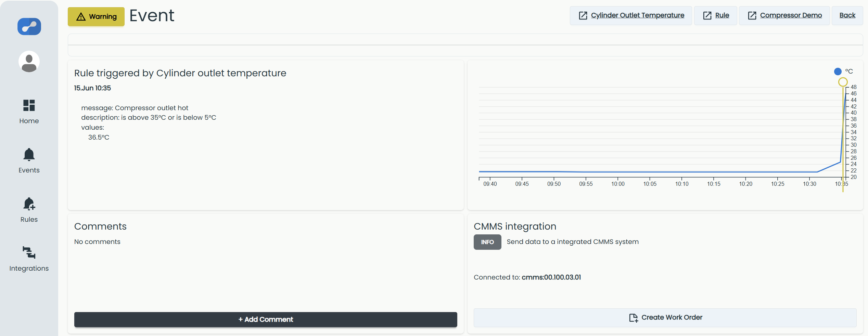Select the Home menu label
The image size is (868, 336).
click(29, 121)
